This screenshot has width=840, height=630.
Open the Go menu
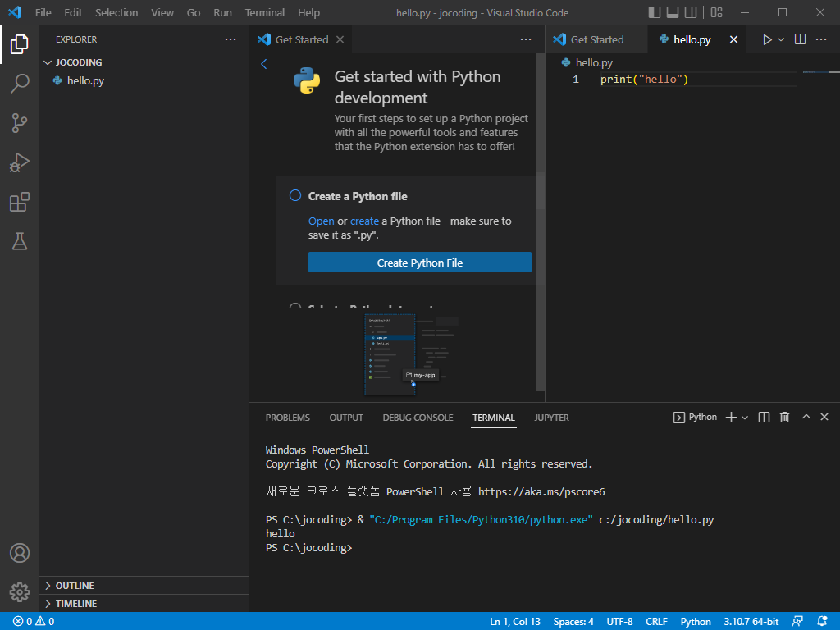[194, 12]
